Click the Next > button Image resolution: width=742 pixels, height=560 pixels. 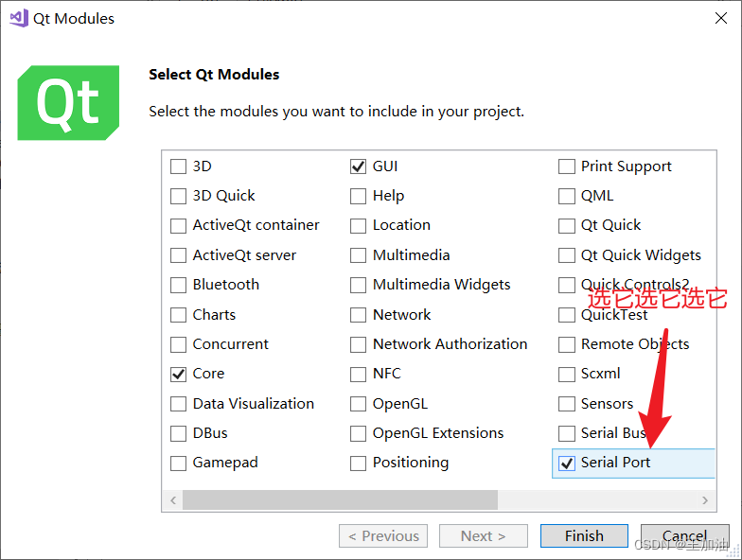click(x=483, y=535)
